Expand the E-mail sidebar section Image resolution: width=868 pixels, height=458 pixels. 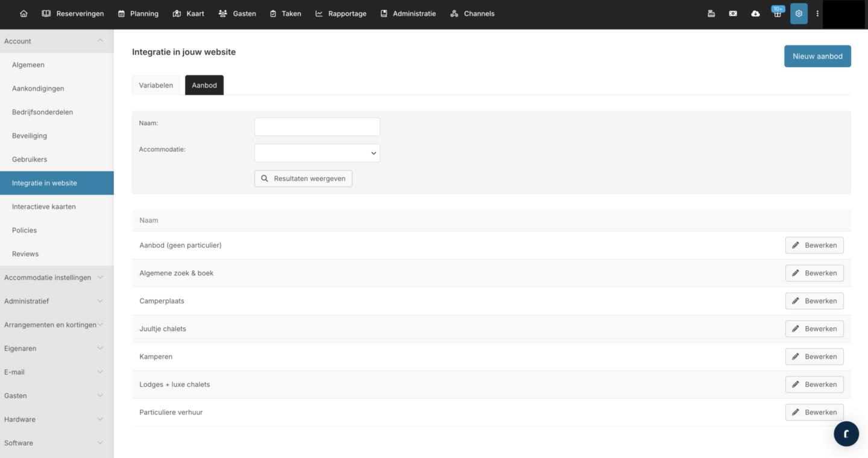[56, 372]
